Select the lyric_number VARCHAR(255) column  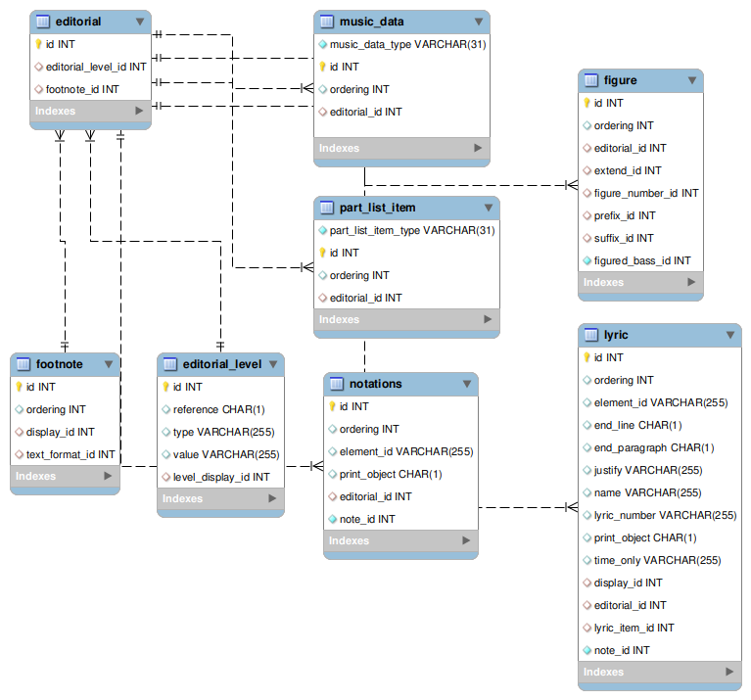pyautogui.click(x=665, y=515)
